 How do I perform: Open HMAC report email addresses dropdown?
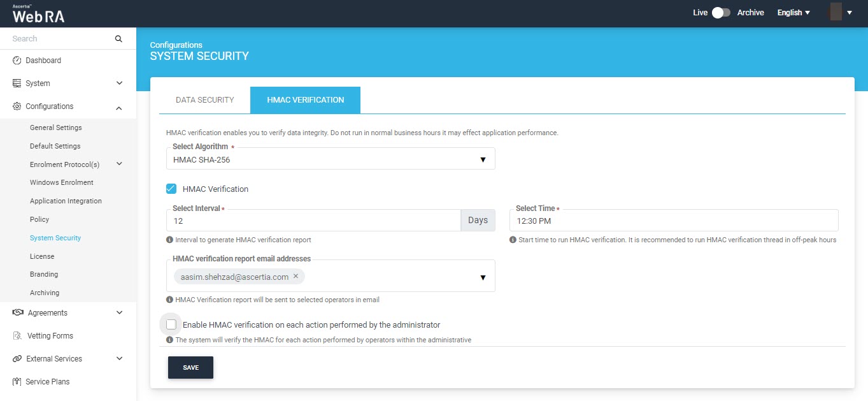(x=483, y=278)
